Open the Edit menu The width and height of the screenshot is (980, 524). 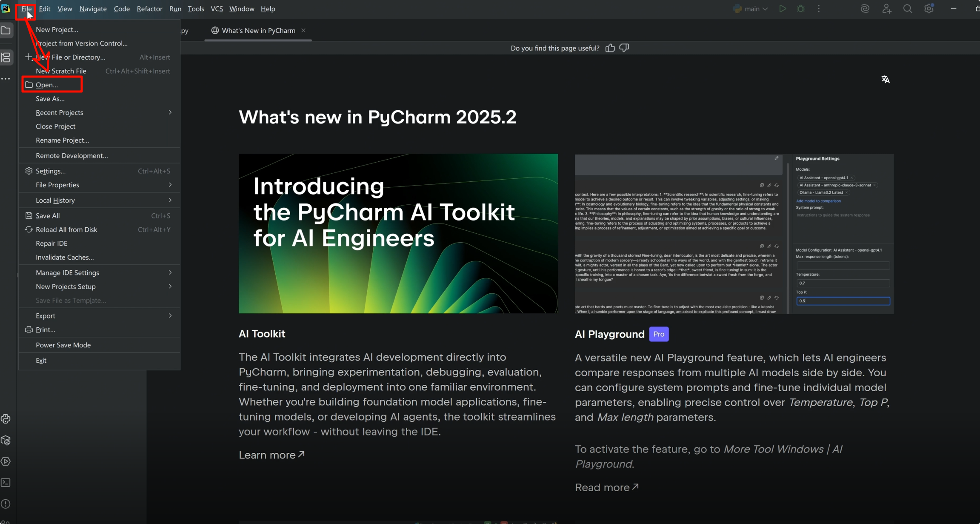click(x=45, y=9)
